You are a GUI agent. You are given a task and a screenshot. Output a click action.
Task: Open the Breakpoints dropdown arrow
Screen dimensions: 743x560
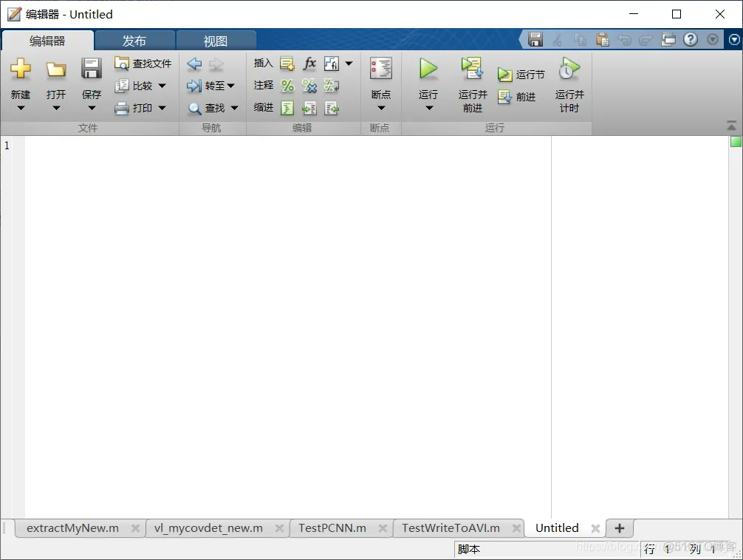click(381, 108)
